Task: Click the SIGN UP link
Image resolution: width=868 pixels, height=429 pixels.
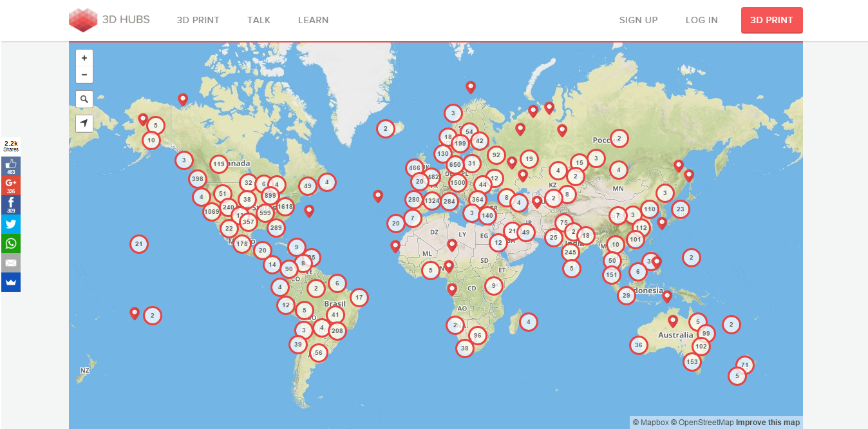Action: 639,20
